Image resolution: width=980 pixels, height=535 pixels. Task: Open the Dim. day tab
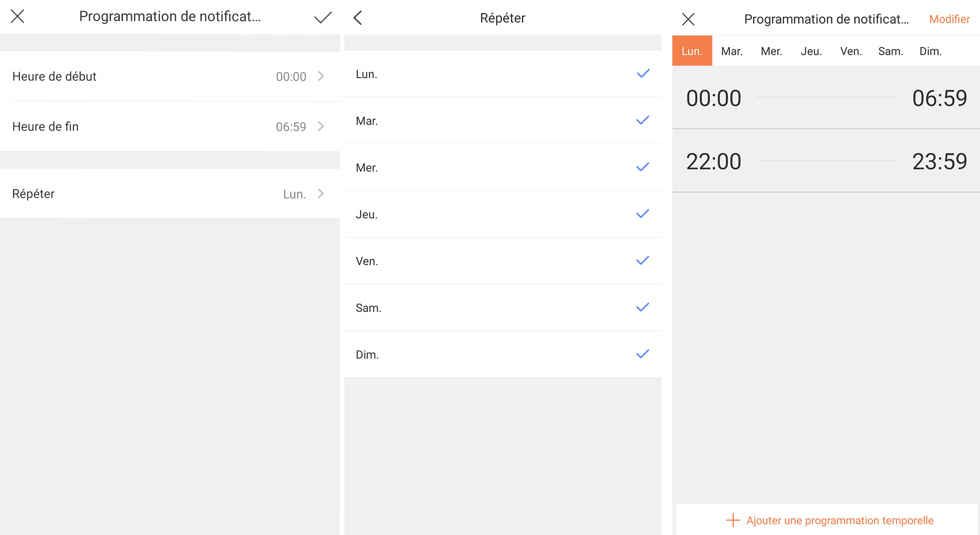coord(931,51)
